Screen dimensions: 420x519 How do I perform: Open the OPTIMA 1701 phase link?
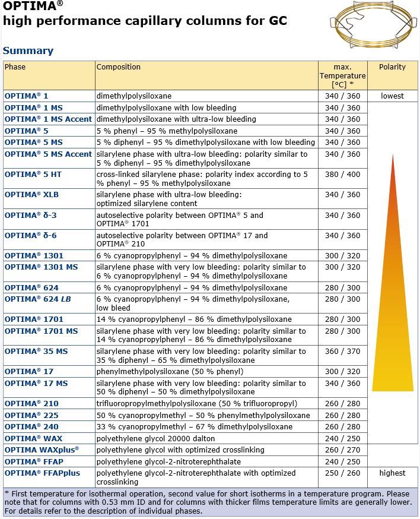click(34, 319)
